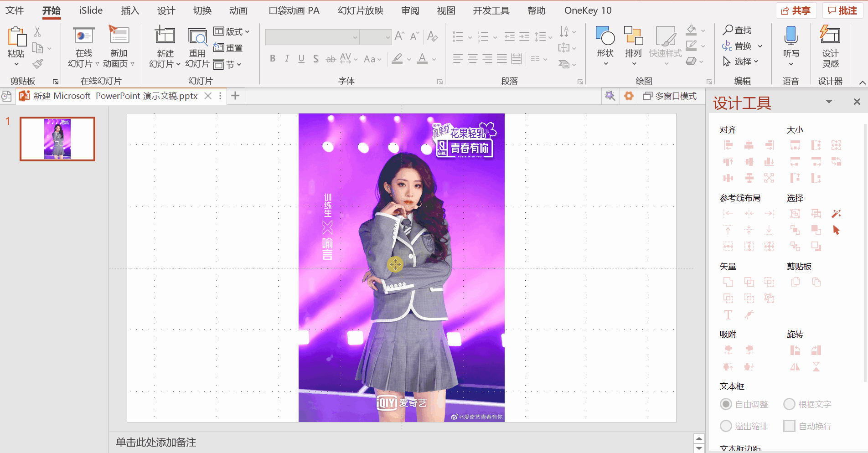Click the 批注 comments button
This screenshot has width=868, height=453.
coord(843,10)
